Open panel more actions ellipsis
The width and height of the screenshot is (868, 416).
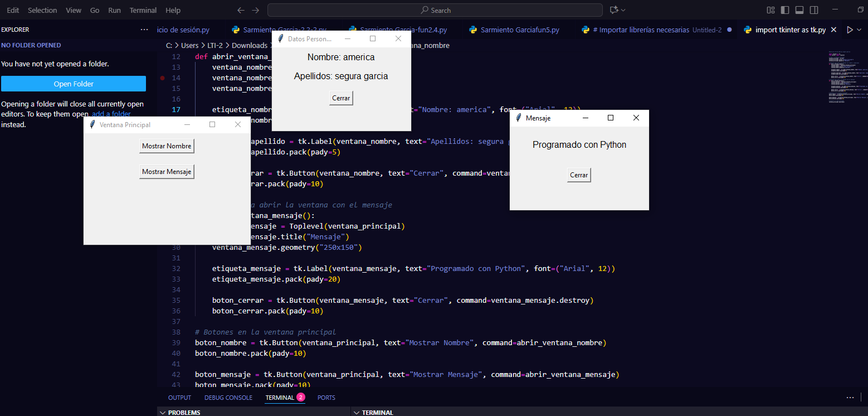(850, 398)
